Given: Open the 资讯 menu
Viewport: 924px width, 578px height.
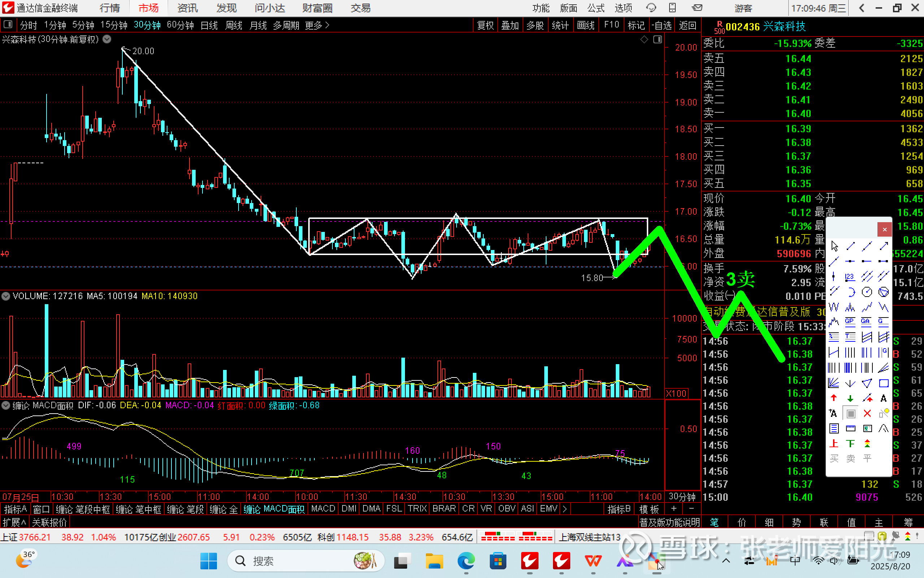Looking at the screenshot, I should pos(187,8).
